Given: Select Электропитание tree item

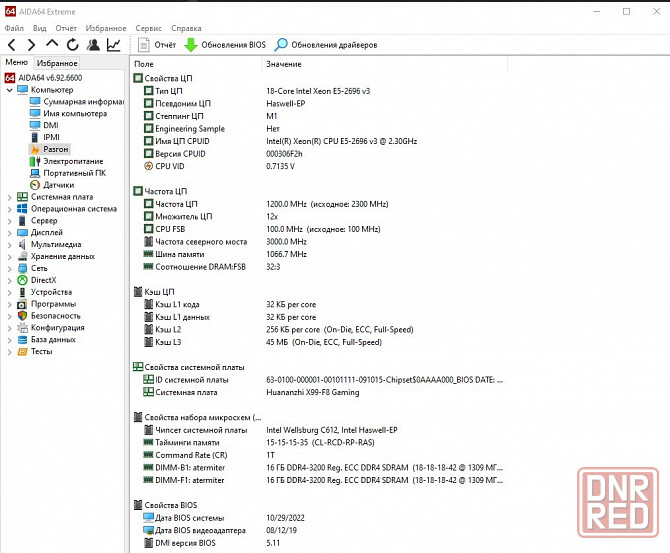Looking at the screenshot, I should (x=66, y=161).
